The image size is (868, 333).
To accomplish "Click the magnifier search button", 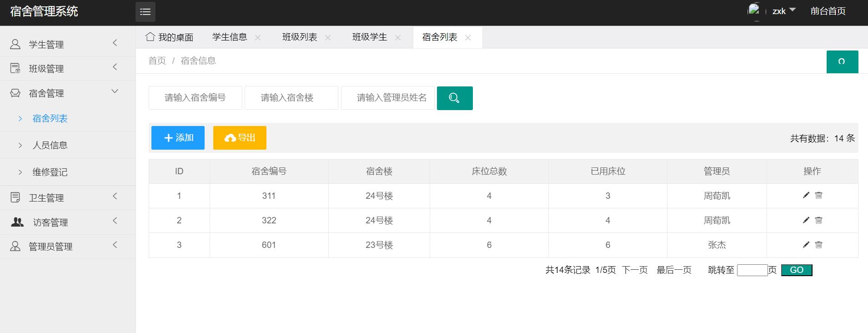I will [455, 98].
